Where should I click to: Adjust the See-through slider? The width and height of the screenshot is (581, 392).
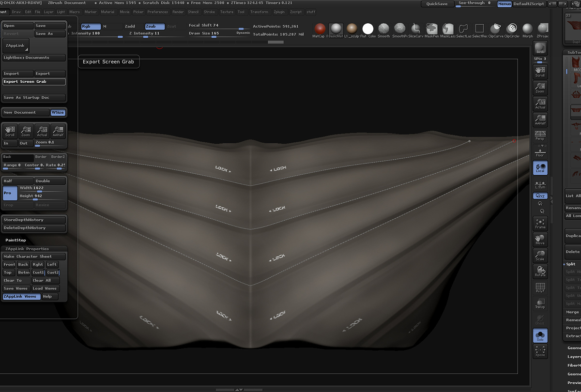click(475, 4)
